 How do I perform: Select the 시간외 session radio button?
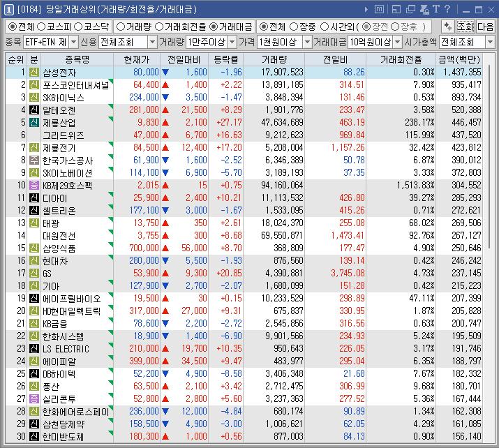coord(325,27)
